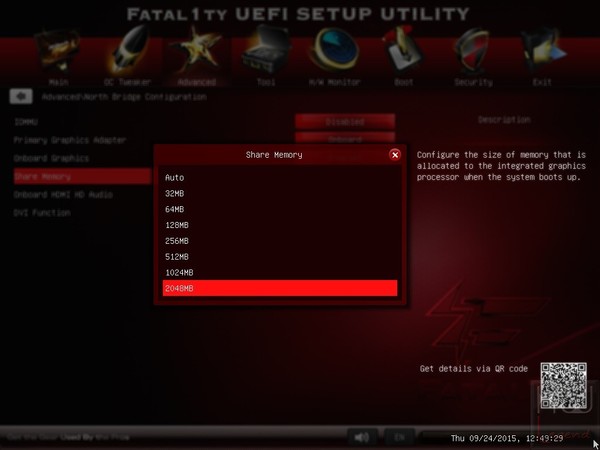Select highlighted 2048MB option
Screen dimensions: 600x450
[x=280, y=288]
